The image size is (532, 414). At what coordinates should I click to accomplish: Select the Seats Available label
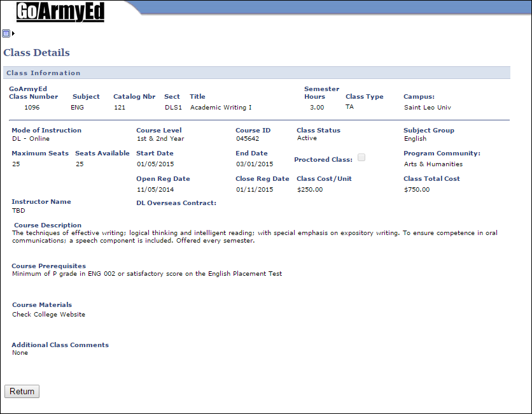point(102,153)
